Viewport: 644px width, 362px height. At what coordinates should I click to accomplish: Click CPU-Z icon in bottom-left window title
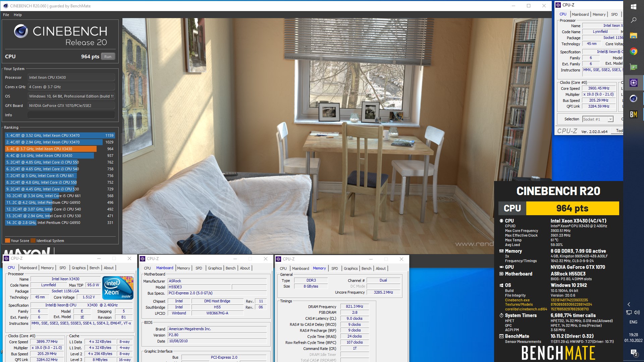pyautogui.click(x=6, y=258)
